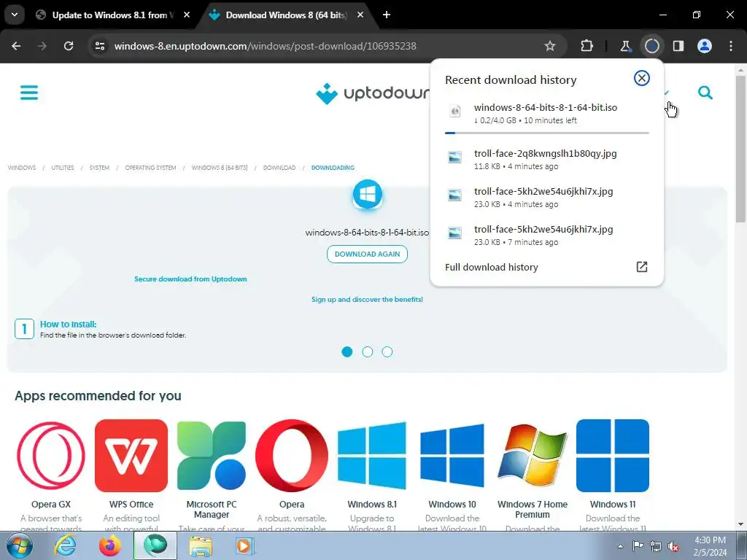
Task: Open the Chrome three-dot menu
Action: 731,46
